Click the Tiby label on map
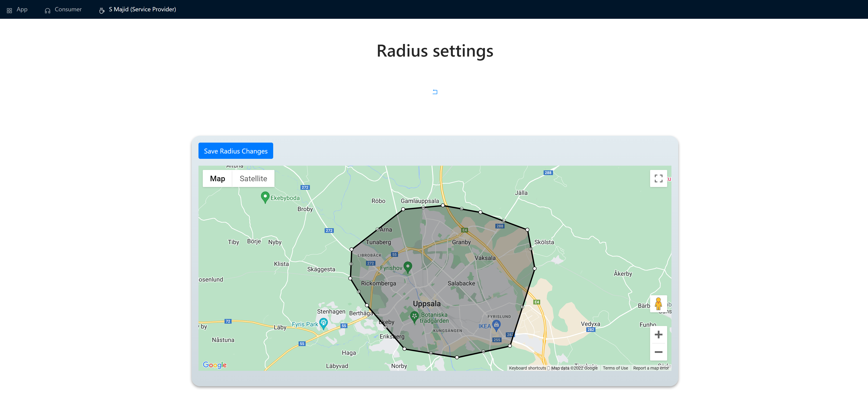868x399 pixels. 233,242
